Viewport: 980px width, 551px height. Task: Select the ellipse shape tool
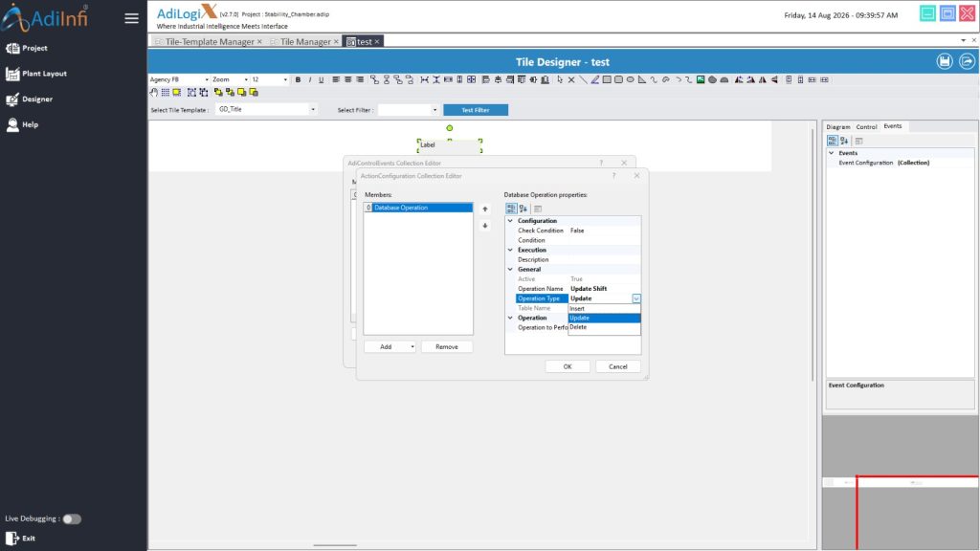(631, 80)
